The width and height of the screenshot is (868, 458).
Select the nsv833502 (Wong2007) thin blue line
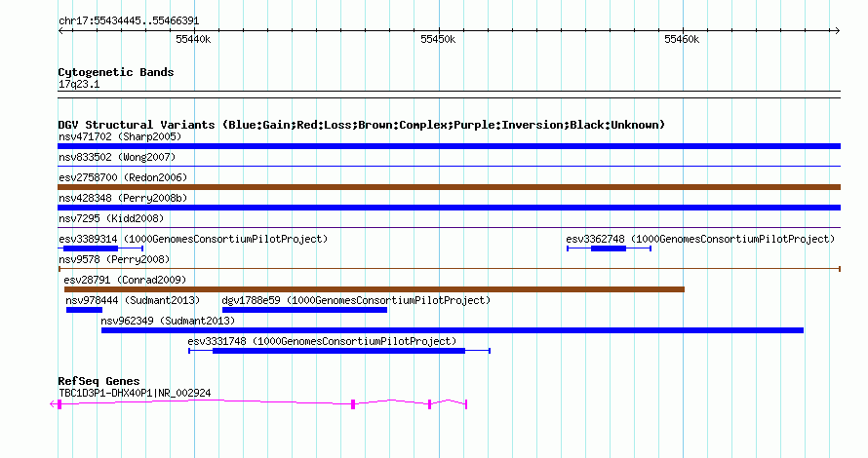pyautogui.click(x=449, y=166)
